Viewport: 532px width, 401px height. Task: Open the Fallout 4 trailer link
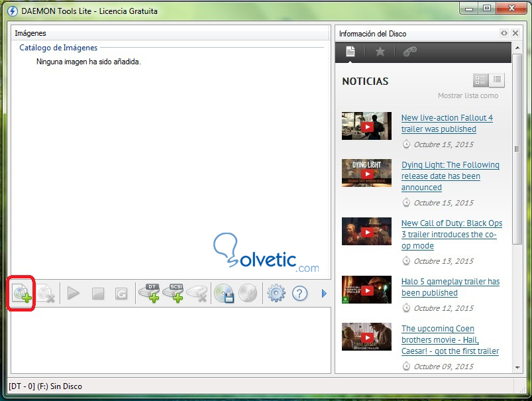[447, 123]
